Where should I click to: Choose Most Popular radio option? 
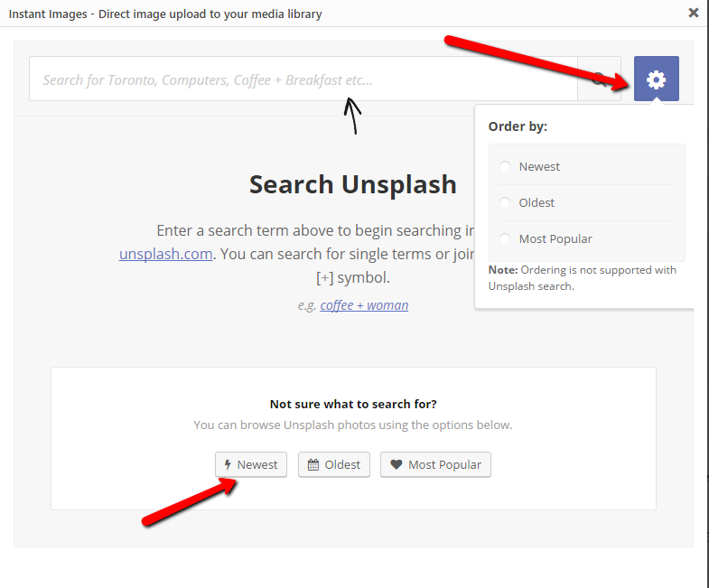tap(505, 238)
